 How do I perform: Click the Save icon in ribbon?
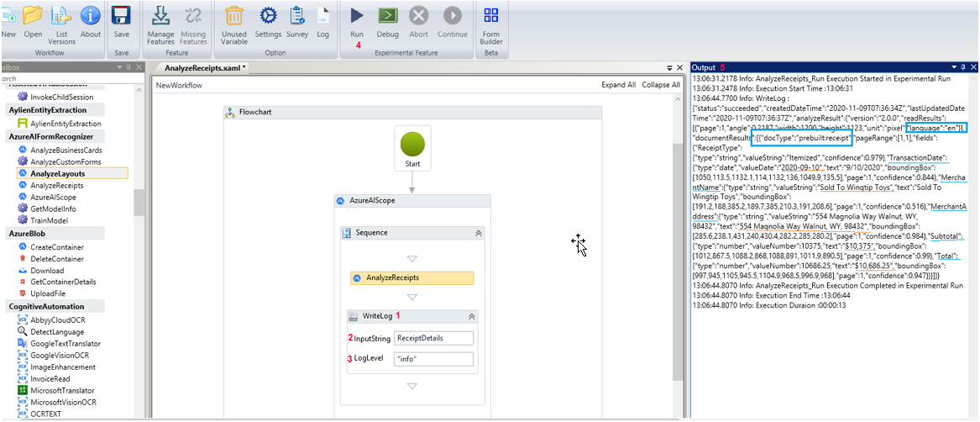(x=121, y=16)
